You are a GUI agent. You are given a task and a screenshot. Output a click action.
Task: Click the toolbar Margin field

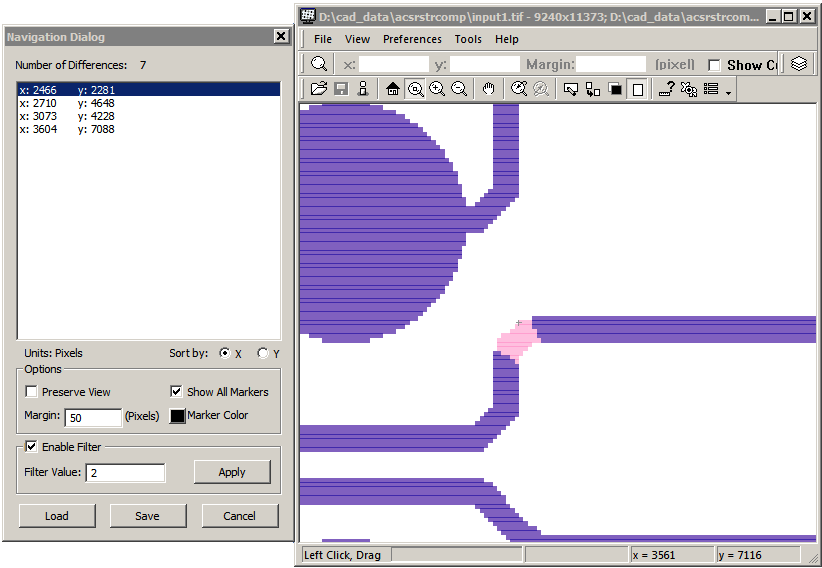point(611,65)
